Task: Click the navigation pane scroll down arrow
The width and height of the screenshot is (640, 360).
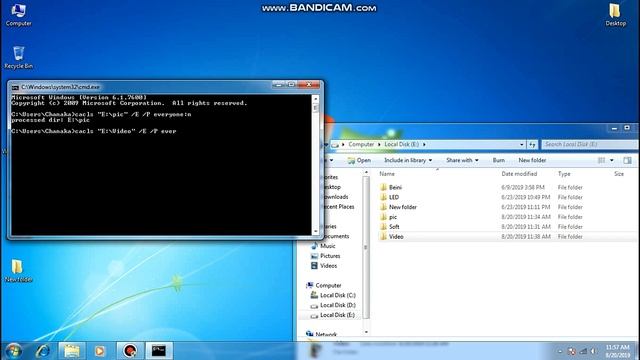Action: click(366, 332)
